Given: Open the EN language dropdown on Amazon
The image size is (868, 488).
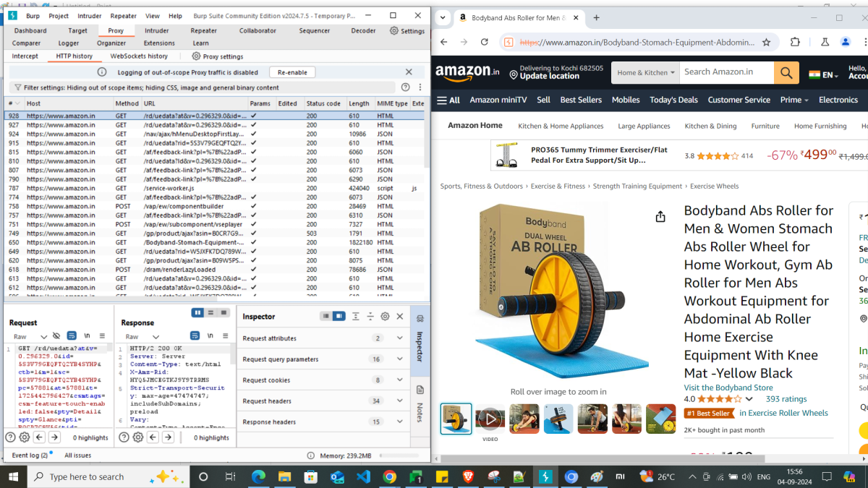Looking at the screenshot, I should [x=823, y=74].
